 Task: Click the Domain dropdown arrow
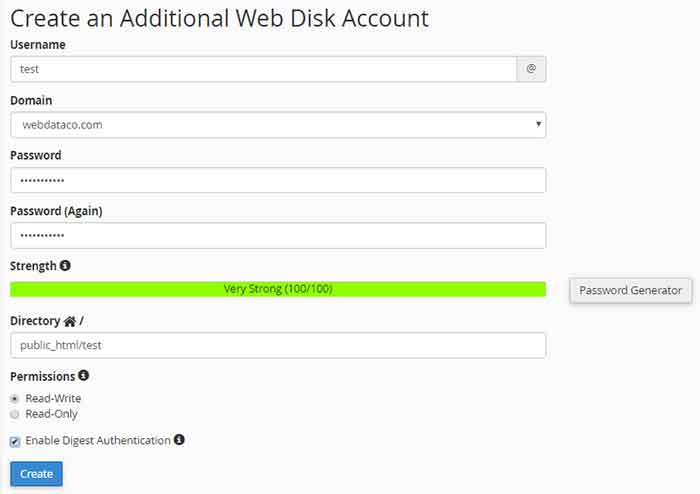[x=538, y=124]
